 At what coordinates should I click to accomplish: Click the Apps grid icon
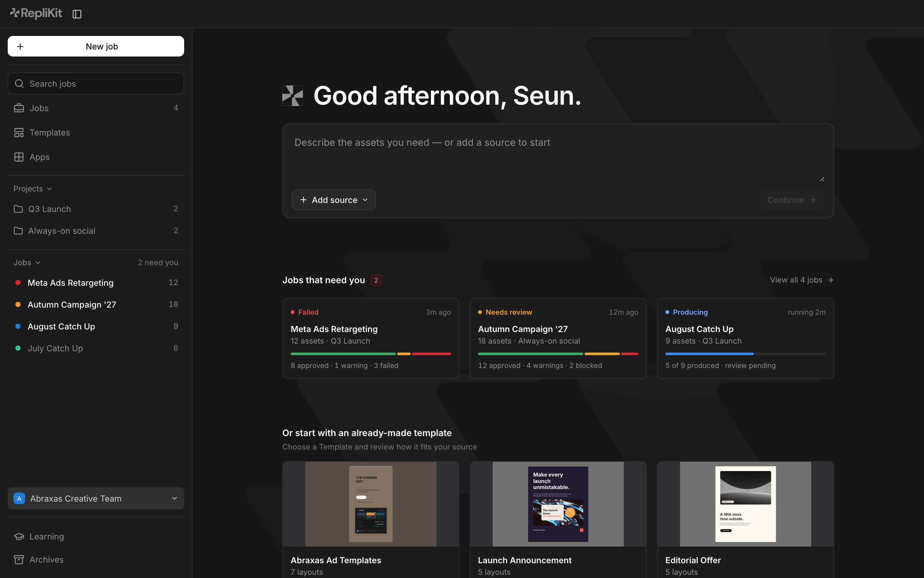19,157
